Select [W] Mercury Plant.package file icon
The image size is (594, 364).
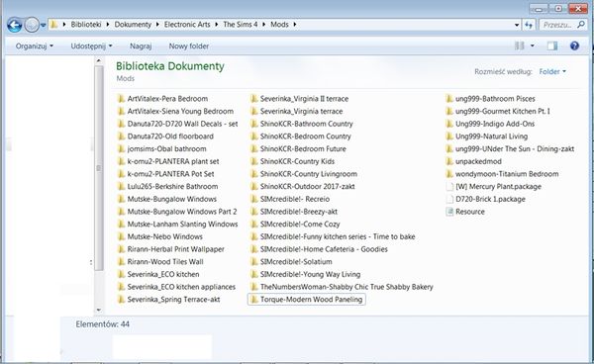449,187
